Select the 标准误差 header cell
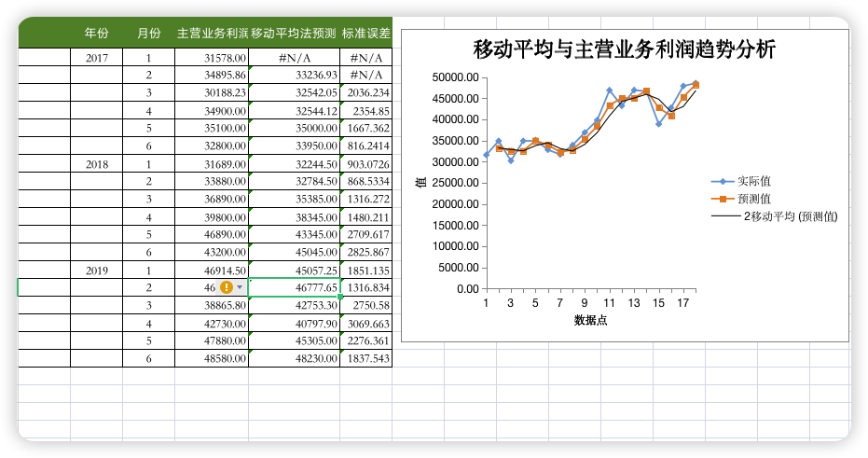This screenshot has width=868, height=458. pyautogui.click(x=365, y=34)
